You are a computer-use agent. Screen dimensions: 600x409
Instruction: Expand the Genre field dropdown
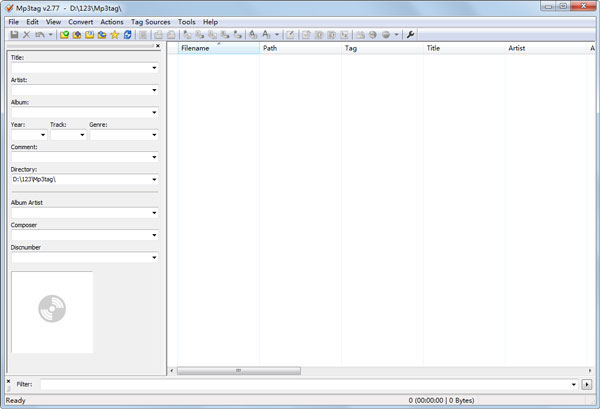(154, 135)
